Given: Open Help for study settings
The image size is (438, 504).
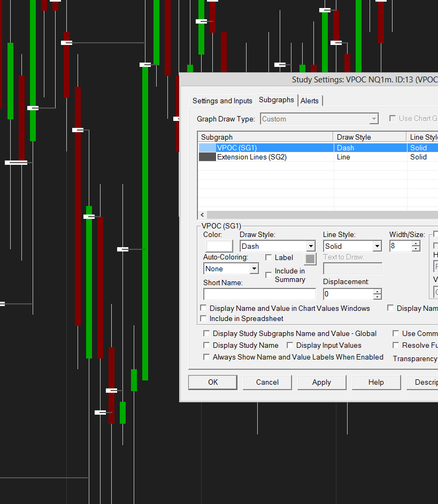Looking at the screenshot, I should 376,382.
